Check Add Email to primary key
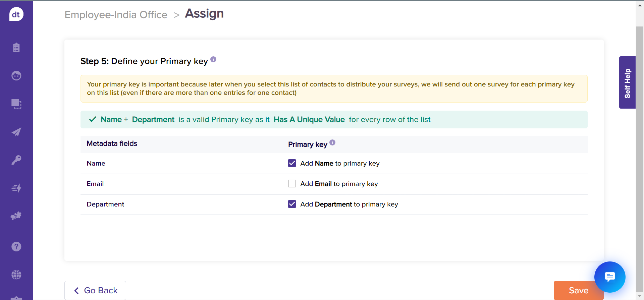Viewport: 644px width, 300px height. click(292, 184)
